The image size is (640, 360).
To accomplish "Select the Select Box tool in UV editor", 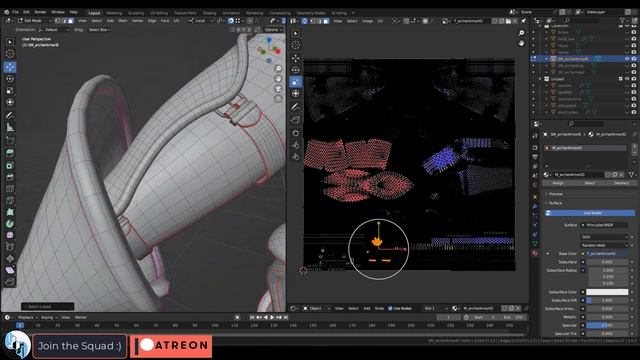I will (x=296, y=33).
